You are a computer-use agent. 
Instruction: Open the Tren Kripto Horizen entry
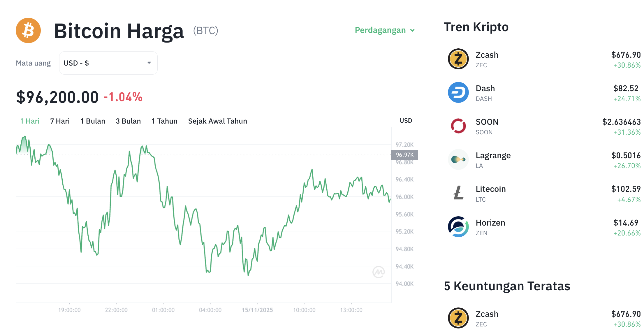click(490, 223)
